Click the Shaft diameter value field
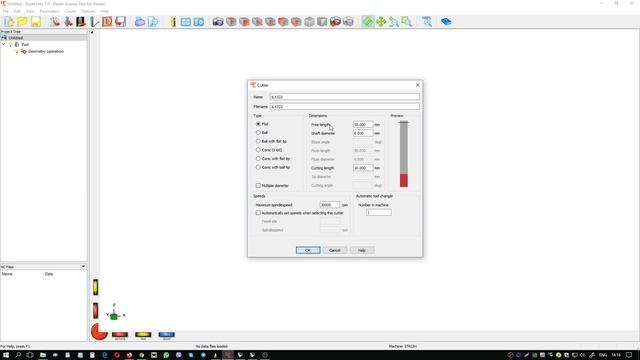Image resolution: width=640 pixels, height=360 pixels. [363, 133]
